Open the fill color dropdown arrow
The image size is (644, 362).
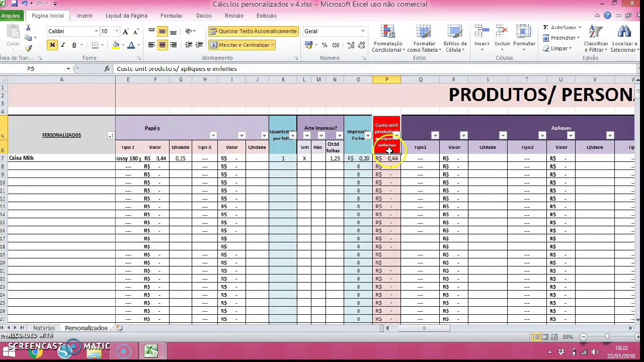122,45
